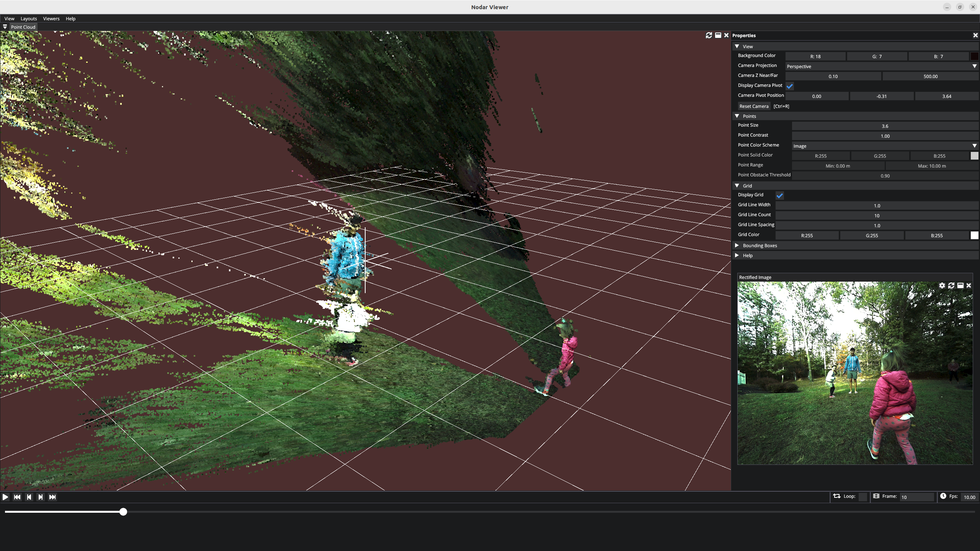
Task: Refresh the Point Cloud view icon
Action: pos(709,35)
